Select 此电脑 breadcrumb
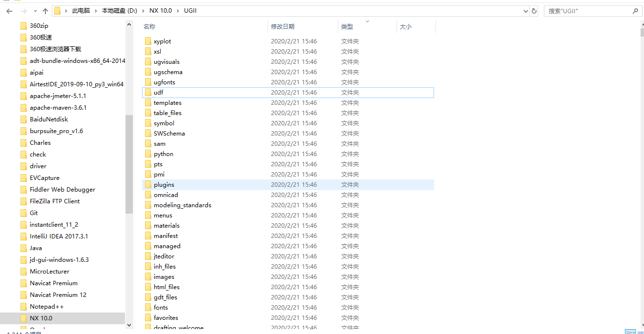The width and height of the screenshot is (644, 334). point(81,11)
